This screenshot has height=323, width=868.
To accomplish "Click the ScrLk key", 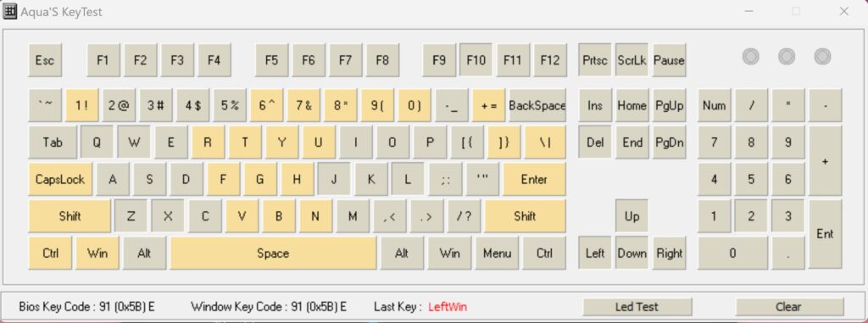I will point(632,60).
